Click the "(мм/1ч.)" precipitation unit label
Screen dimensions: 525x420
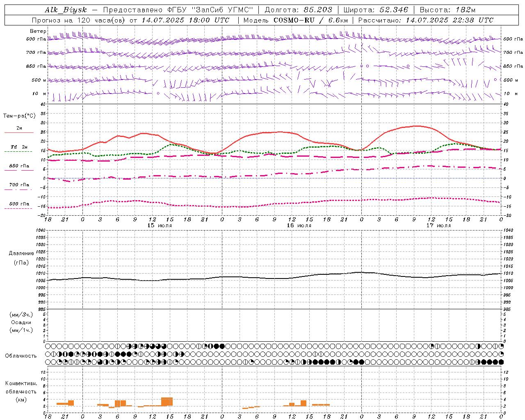coord(21,330)
